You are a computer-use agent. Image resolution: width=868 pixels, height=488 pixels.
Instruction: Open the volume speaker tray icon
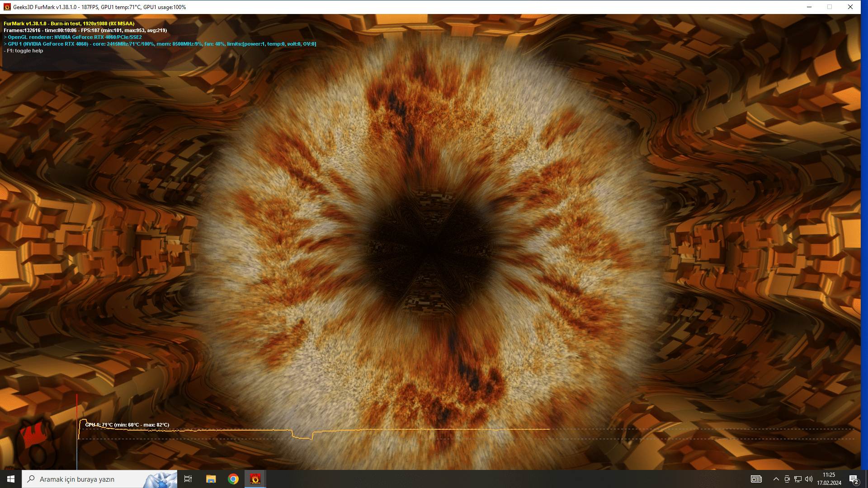pyautogui.click(x=809, y=479)
